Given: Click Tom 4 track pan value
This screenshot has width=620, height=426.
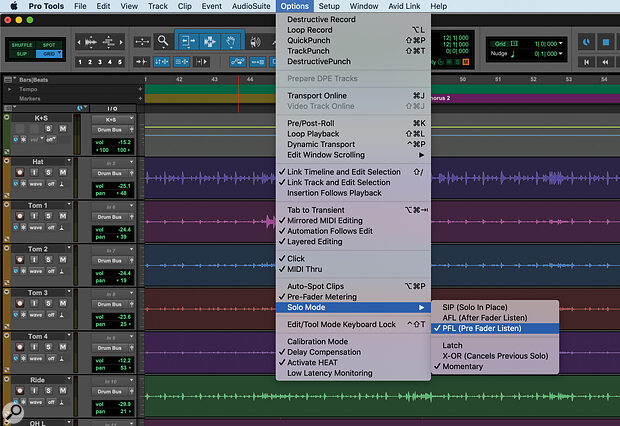Looking at the screenshot, I should coord(125,368).
